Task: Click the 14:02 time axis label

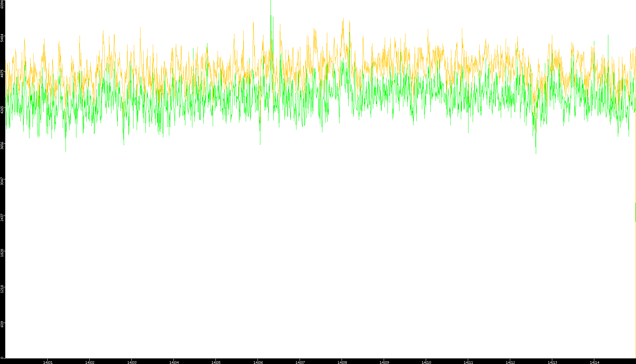Action: 90,362
